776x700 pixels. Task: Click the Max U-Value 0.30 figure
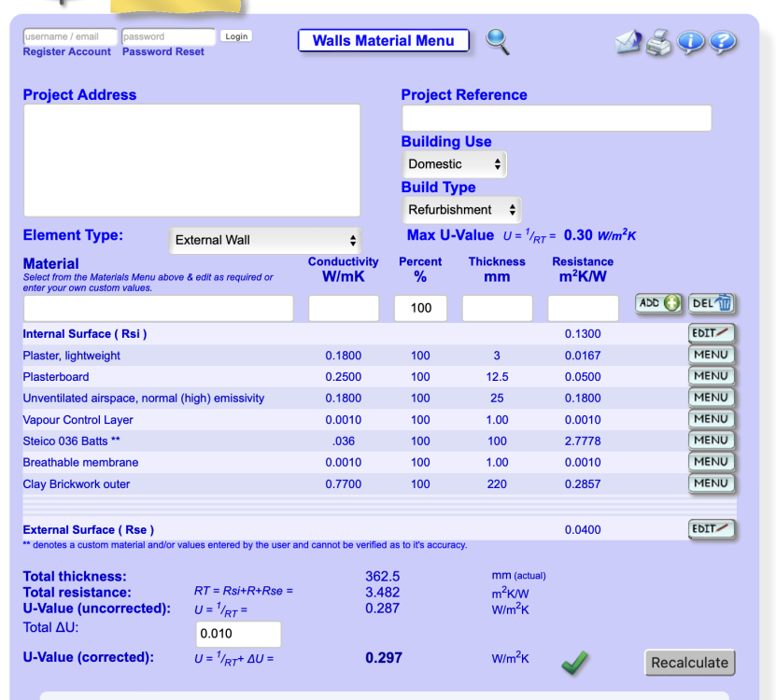[x=578, y=235]
